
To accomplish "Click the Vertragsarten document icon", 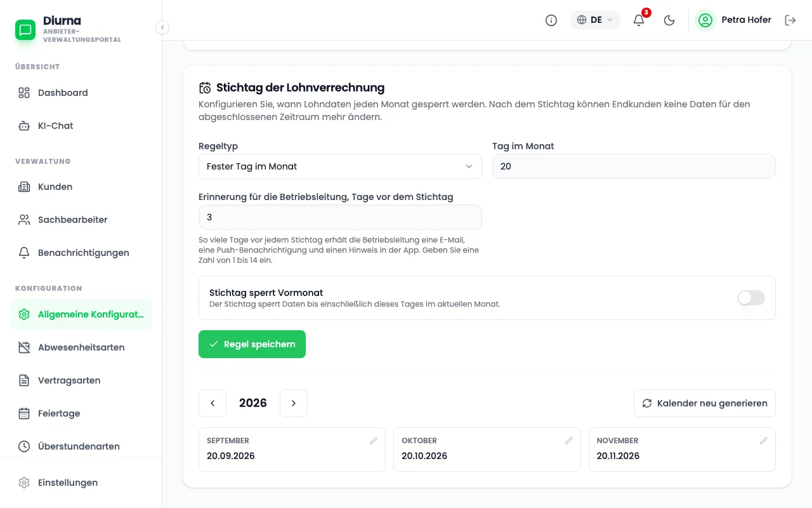I will tap(24, 380).
